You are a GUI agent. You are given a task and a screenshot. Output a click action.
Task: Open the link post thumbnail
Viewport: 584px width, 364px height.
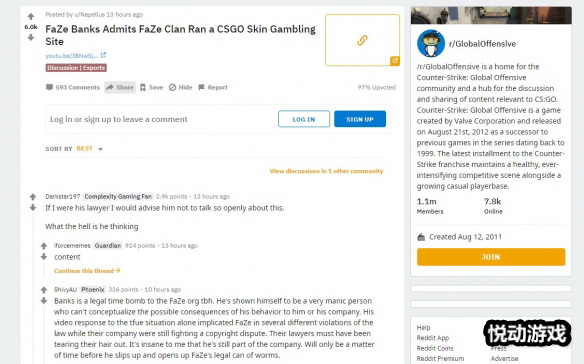(x=362, y=40)
